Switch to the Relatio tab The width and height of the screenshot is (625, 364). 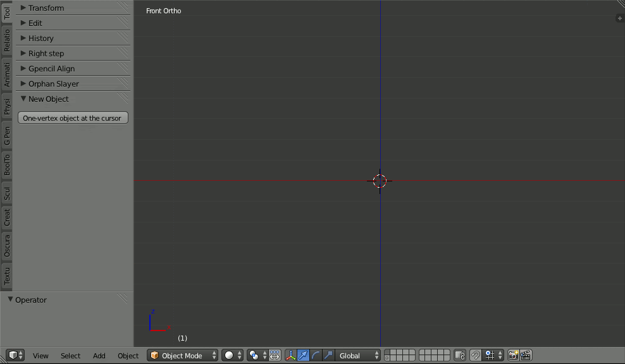tap(7, 40)
